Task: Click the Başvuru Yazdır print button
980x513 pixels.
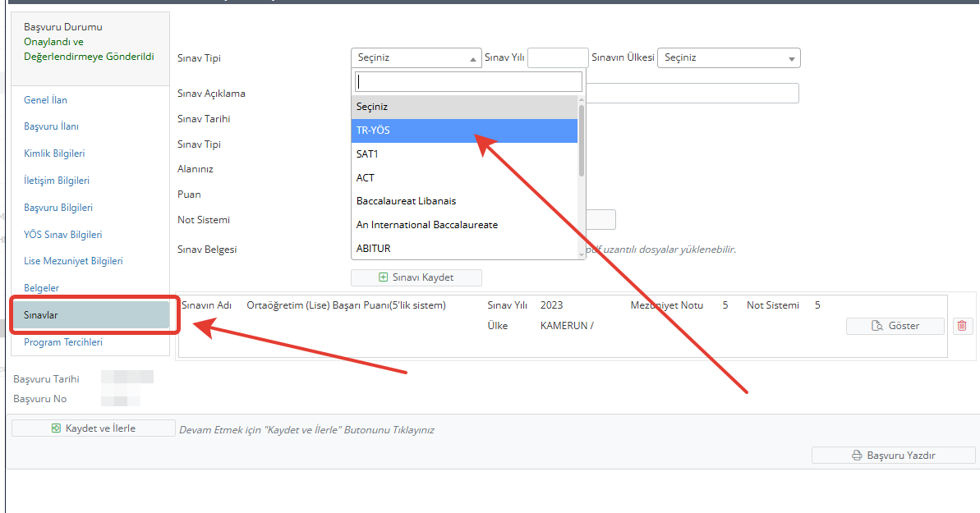Action: (893, 456)
